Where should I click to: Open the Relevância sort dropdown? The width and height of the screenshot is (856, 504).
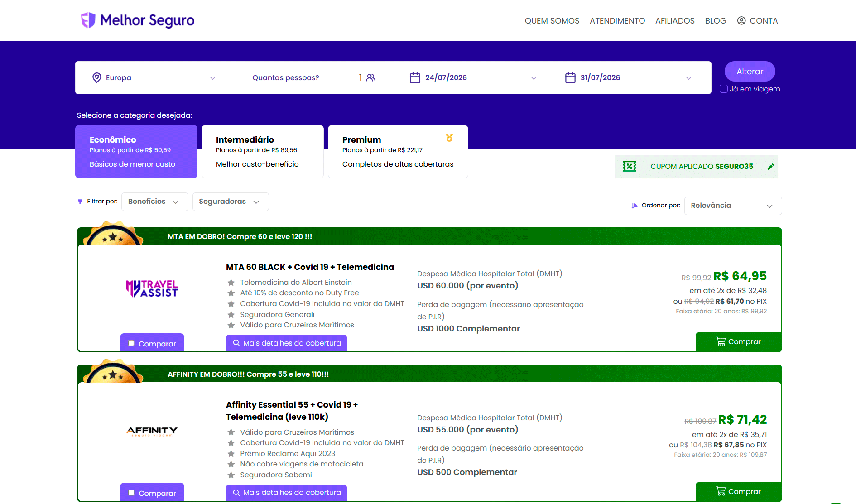[733, 206]
